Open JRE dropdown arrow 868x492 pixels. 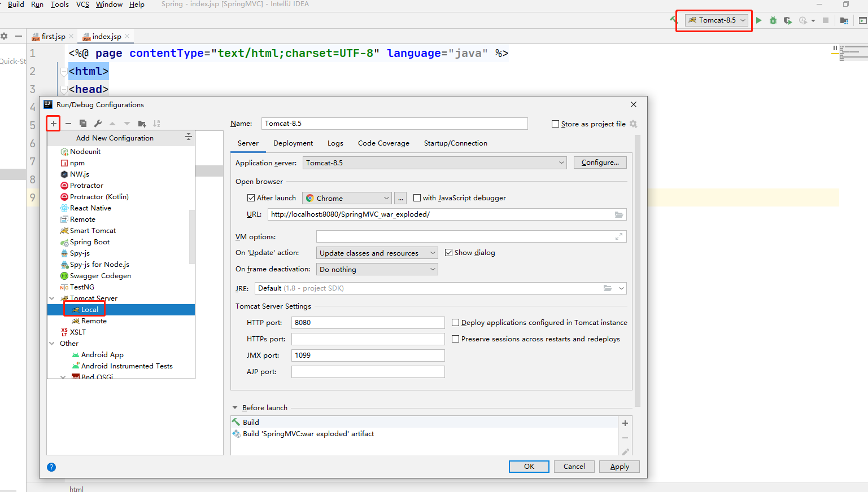click(621, 288)
